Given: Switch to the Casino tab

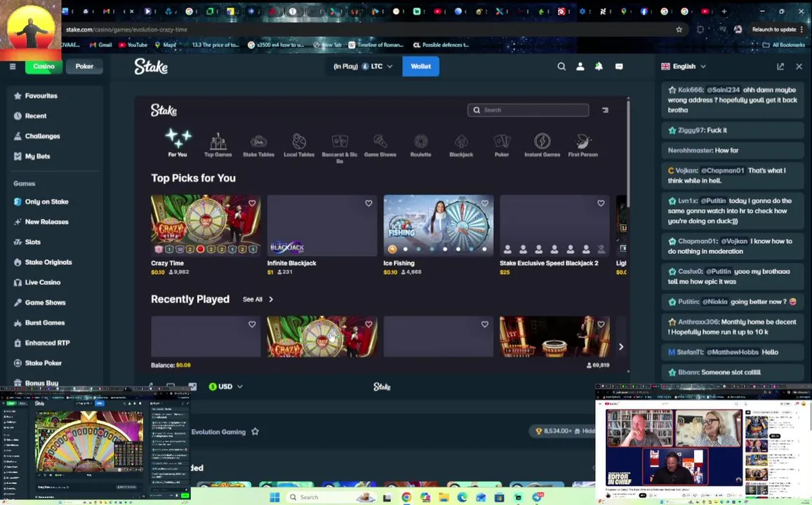Looking at the screenshot, I should tap(44, 66).
